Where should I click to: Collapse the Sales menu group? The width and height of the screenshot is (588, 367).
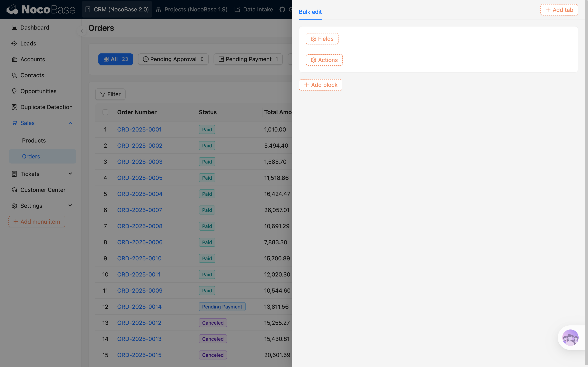[x=70, y=123]
